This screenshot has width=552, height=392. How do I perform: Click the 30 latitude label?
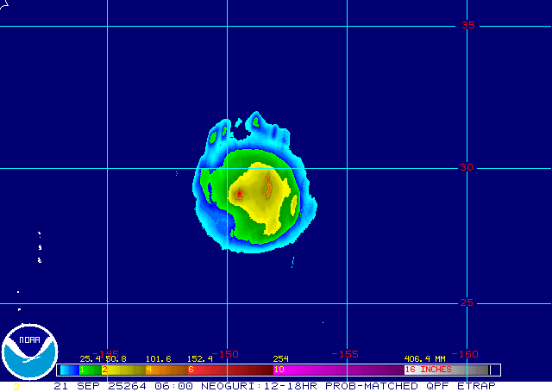tap(467, 167)
